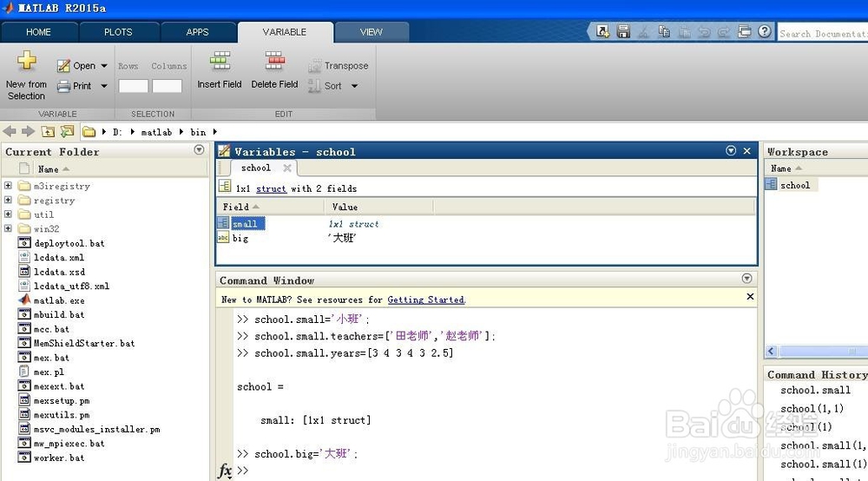Click the Columns input field
The height and width of the screenshot is (481, 868).
167,86
